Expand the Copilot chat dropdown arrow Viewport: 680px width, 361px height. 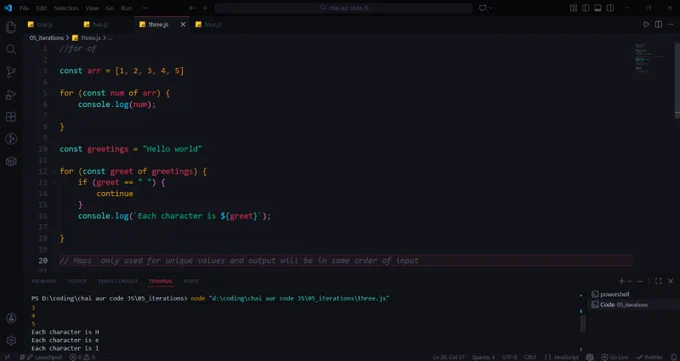pos(491,8)
